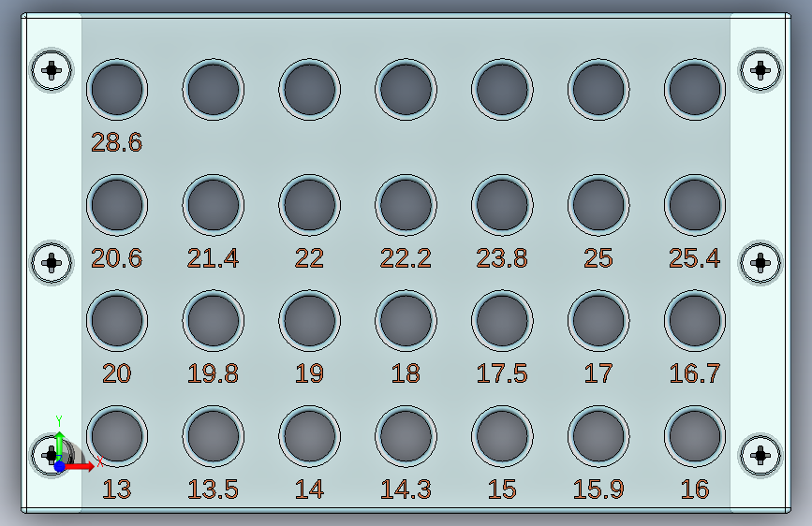Select the hole above label 16
This screenshot has height=526, width=812.
point(695,436)
